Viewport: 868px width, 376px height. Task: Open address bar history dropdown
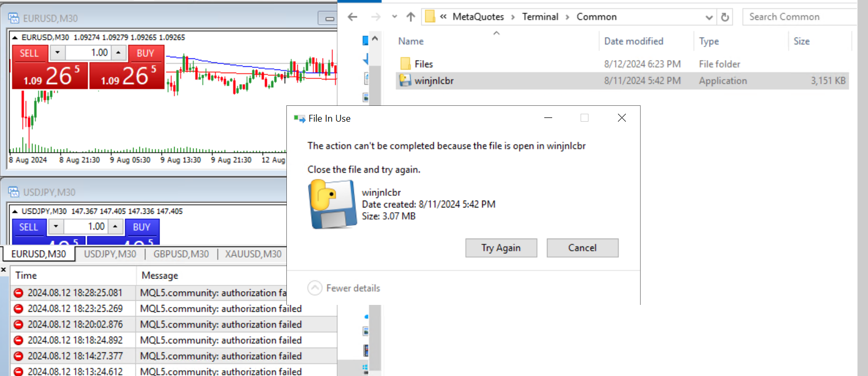point(709,17)
